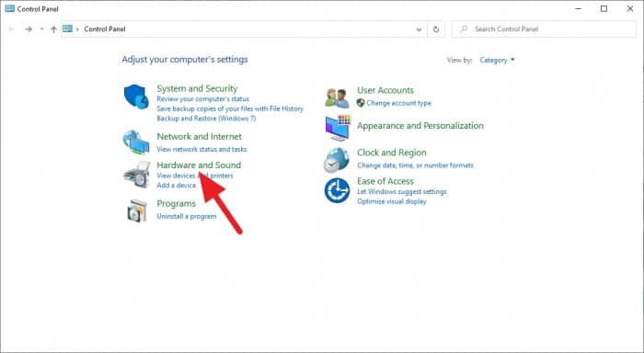Click the Uninstall a program link
The height and width of the screenshot is (353, 644).
[x=187, y=216]
